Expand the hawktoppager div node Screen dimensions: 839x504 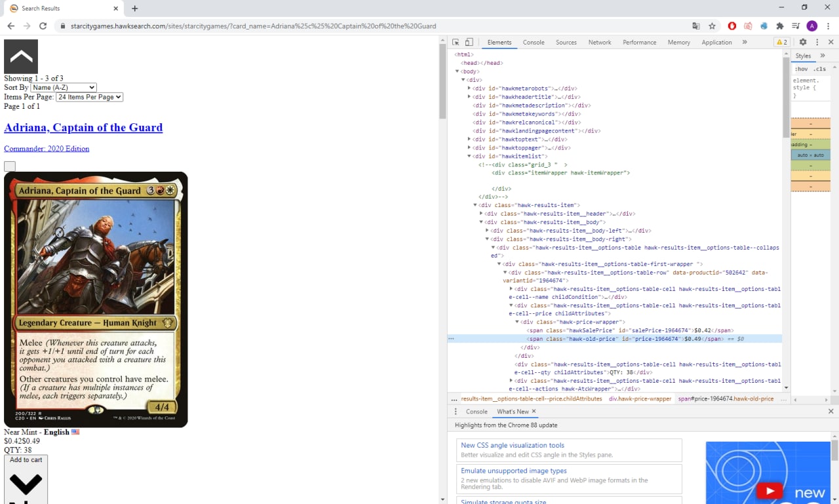click(x=469, y=147)
